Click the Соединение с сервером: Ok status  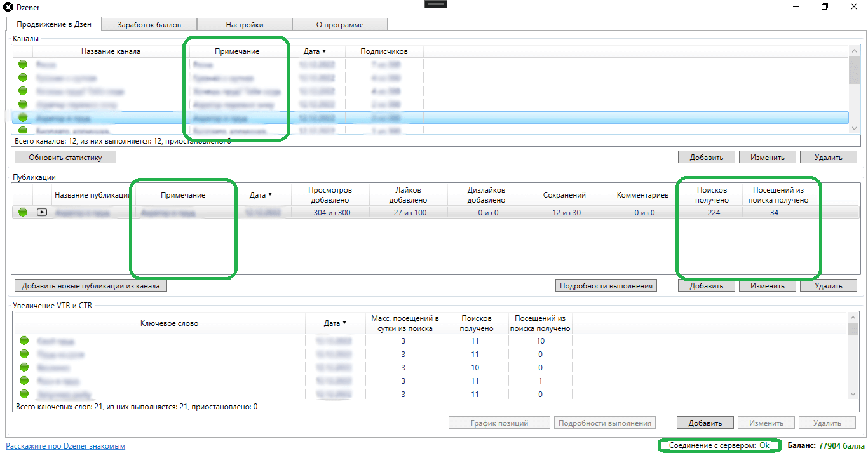coord(719,446)
